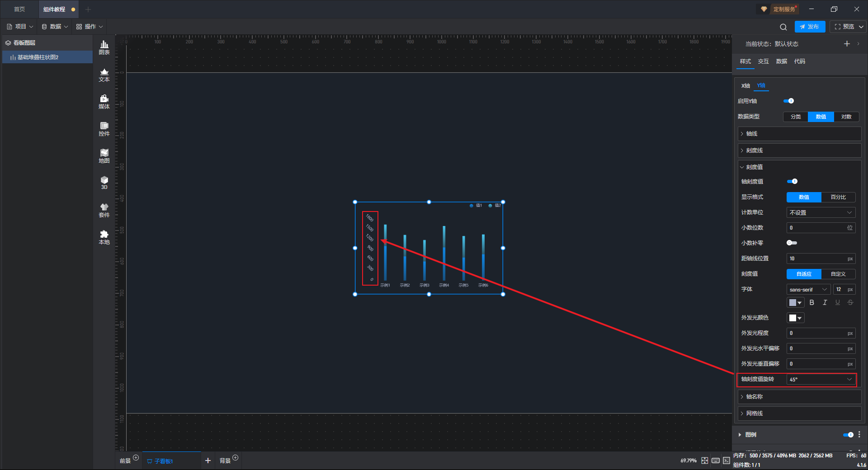868x470 pixels.
Task: Open the 操作 menu
Action: coord(90,27)
